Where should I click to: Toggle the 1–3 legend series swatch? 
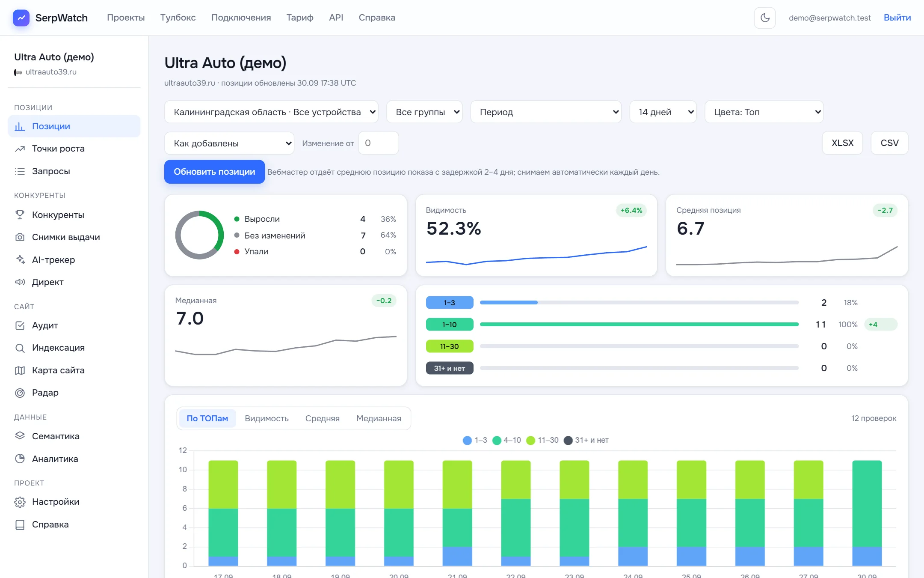point(467,440)
